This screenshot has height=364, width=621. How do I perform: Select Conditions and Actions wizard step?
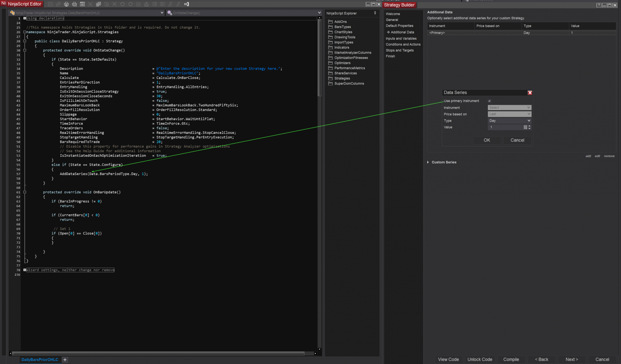coord(403,44)
